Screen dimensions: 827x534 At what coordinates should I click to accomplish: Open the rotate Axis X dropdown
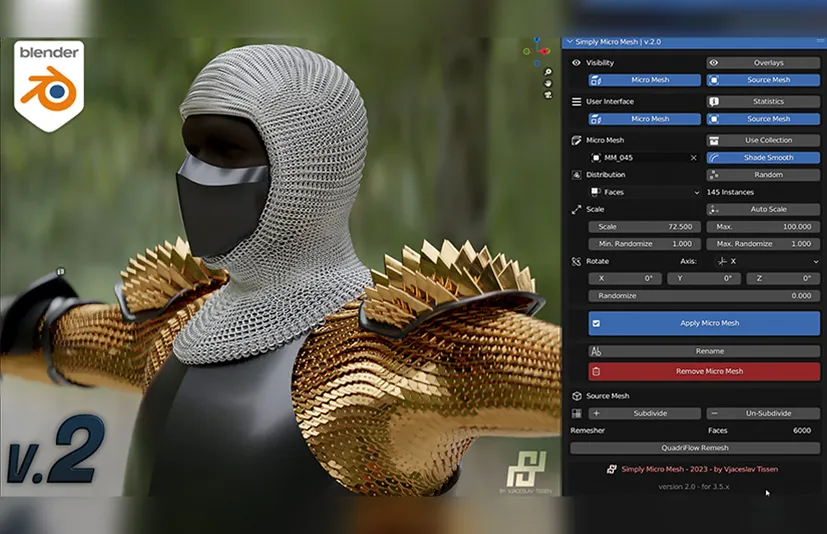pyautogui.click(x=768, y=261)
